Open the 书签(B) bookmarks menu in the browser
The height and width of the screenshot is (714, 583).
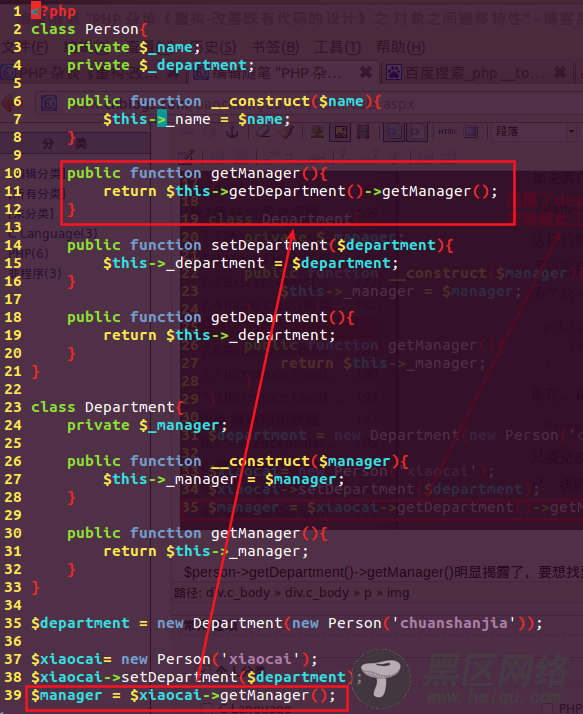click(276, 47)
